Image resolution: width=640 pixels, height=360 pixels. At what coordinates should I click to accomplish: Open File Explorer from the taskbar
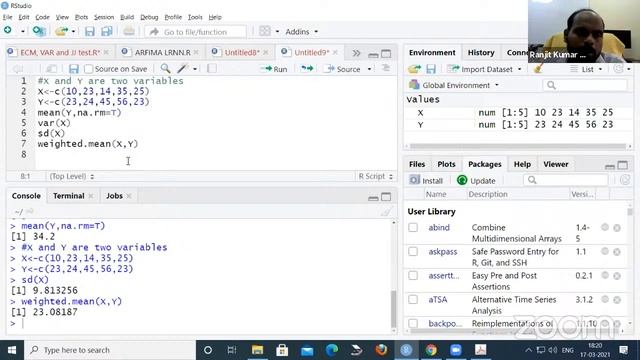tap(257, 350)
